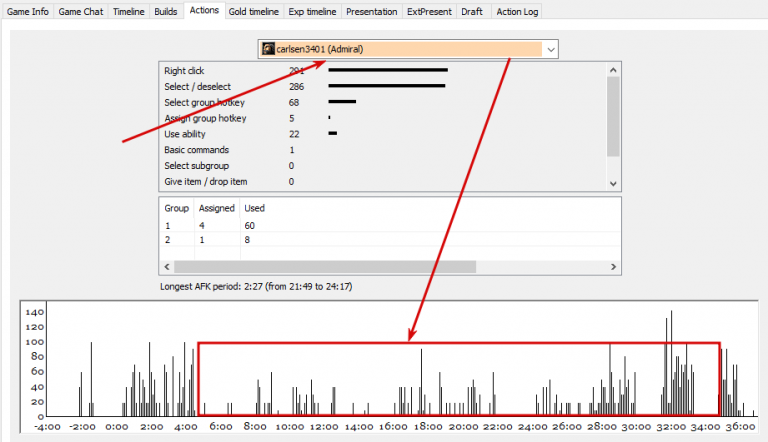Click the Used value 8 for group 2
The width and height of the screenshot is (768, 442).
click(x=247, y=240)
